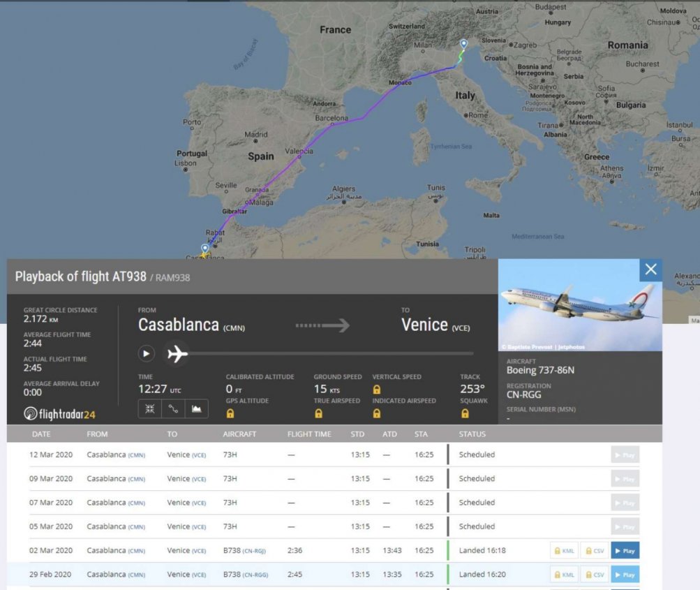Open the Casablanca (CMN) link in the 12 Mar row

tap(116, 455)
